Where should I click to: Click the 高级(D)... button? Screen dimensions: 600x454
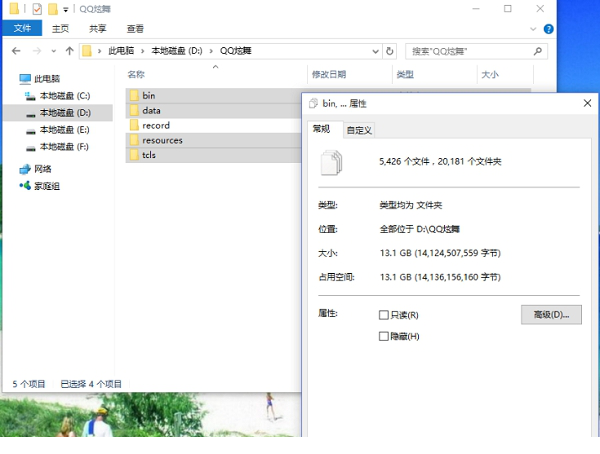pos(551,315)
